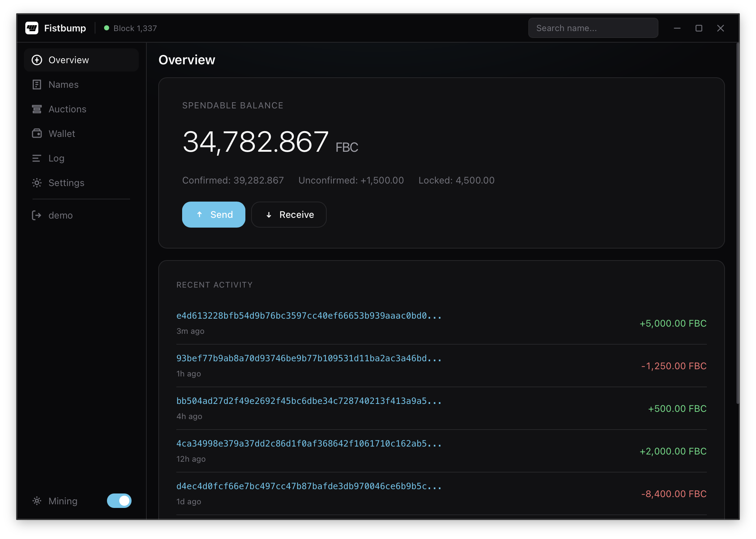Click the Names document icon in sidebar

tap(36, 84)
